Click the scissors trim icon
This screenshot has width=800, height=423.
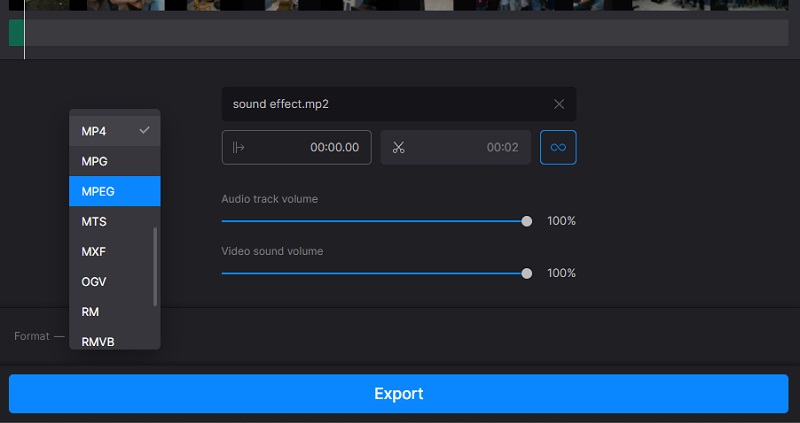point(398,148)
